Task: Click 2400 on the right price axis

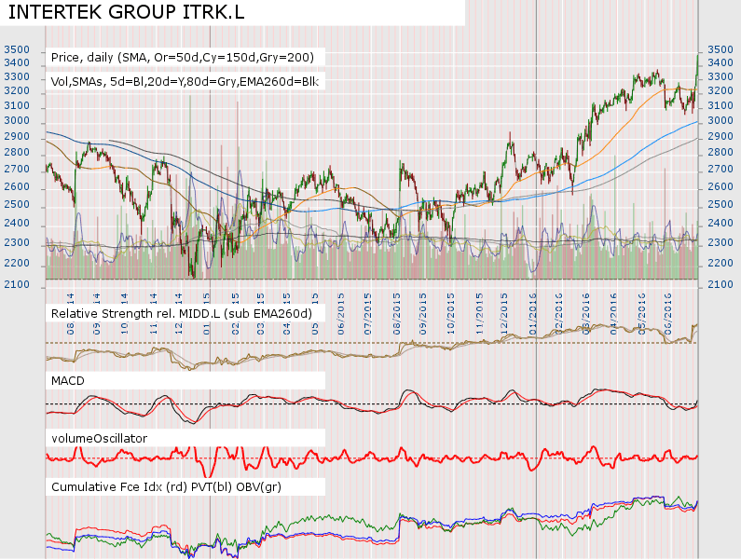Action: coord(720,223)
